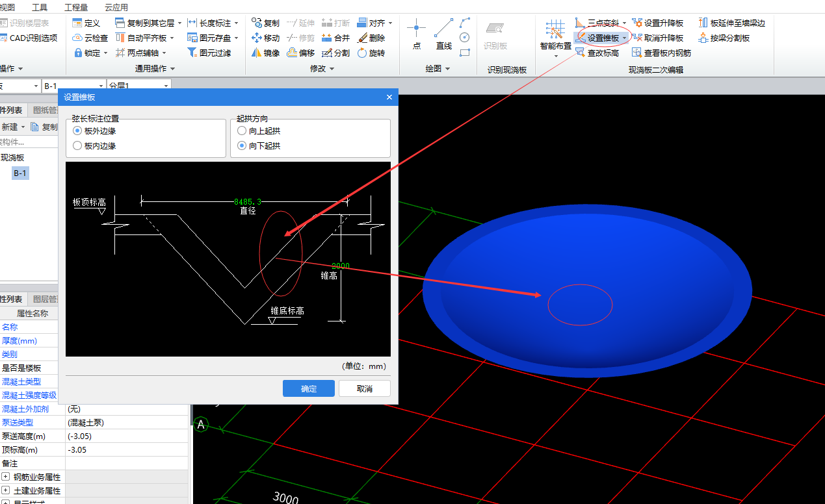825x504 pixels.
Task: Close the 设置锥板 dialog
Action: coord(389,97)
